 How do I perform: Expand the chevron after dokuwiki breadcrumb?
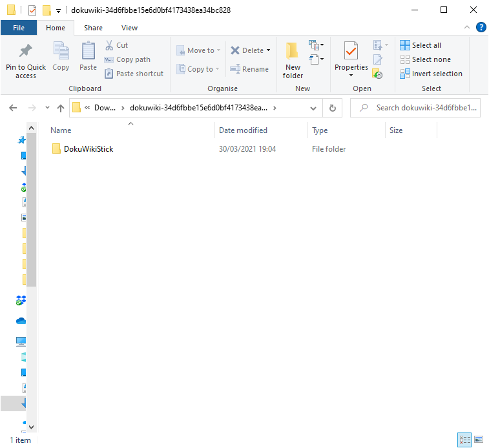(275, 108)
